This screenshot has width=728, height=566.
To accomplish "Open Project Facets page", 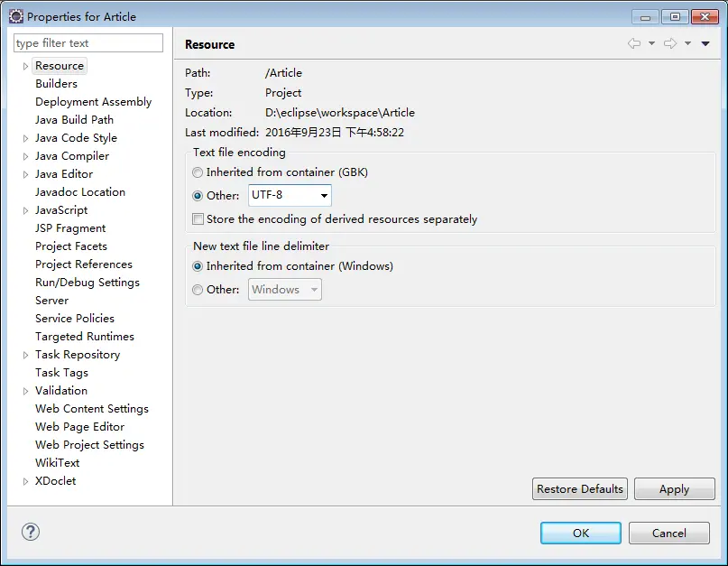I will click(x=71, y=246).
